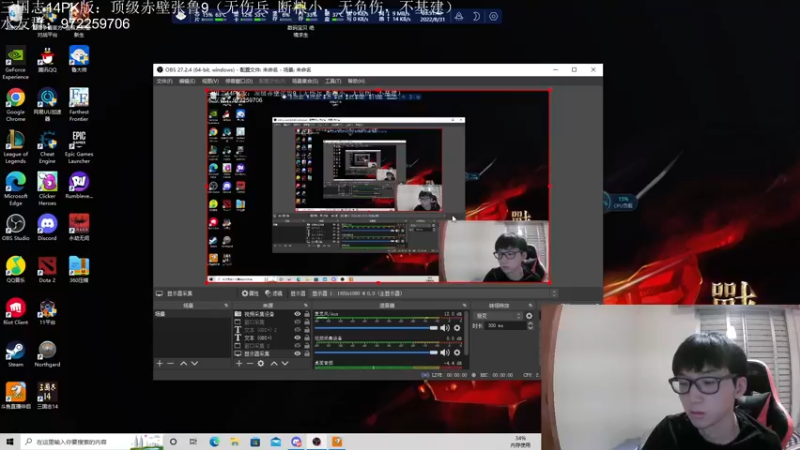Open Rumbleverse desktop shortcut
The width and height of the screenshot is (800, 450).
[x=79, y=186]
